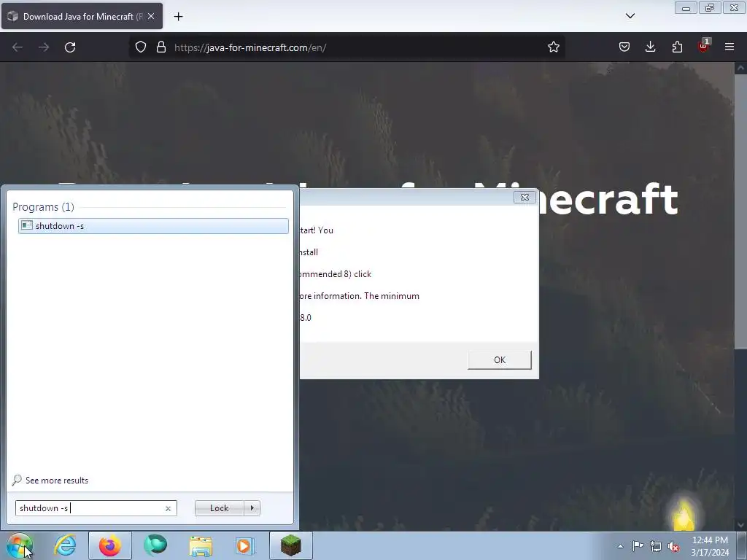Open the List all tabs chevron
The height and width of the screenshot is (560, 747).
pyautogui.click(x=630, y=16)
